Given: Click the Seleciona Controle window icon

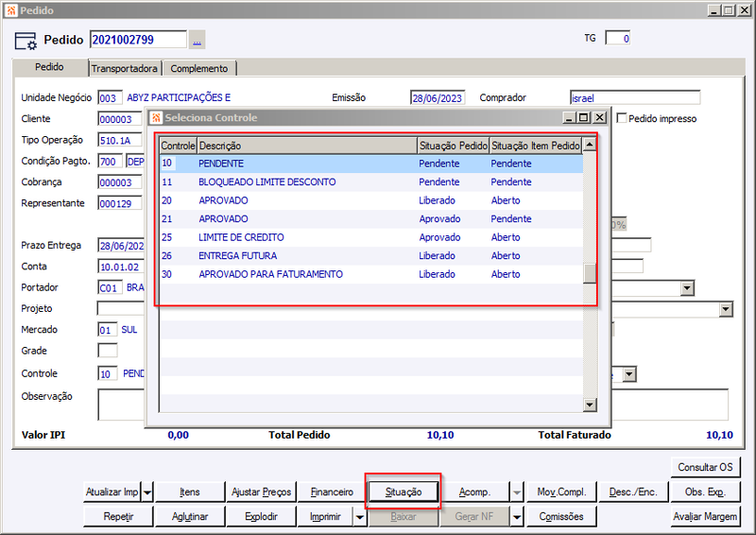Looking at the screenshot, I should tap(155, 118).
